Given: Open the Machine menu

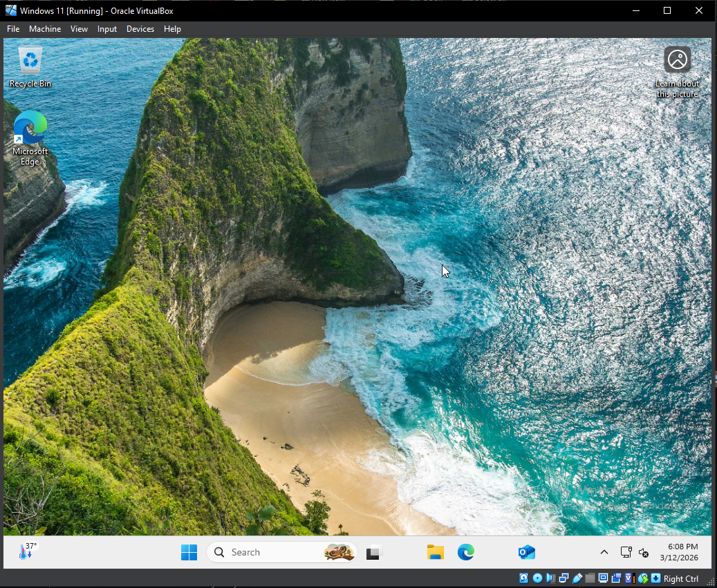Looking at the screenshot, I should (x=44, y=29).
